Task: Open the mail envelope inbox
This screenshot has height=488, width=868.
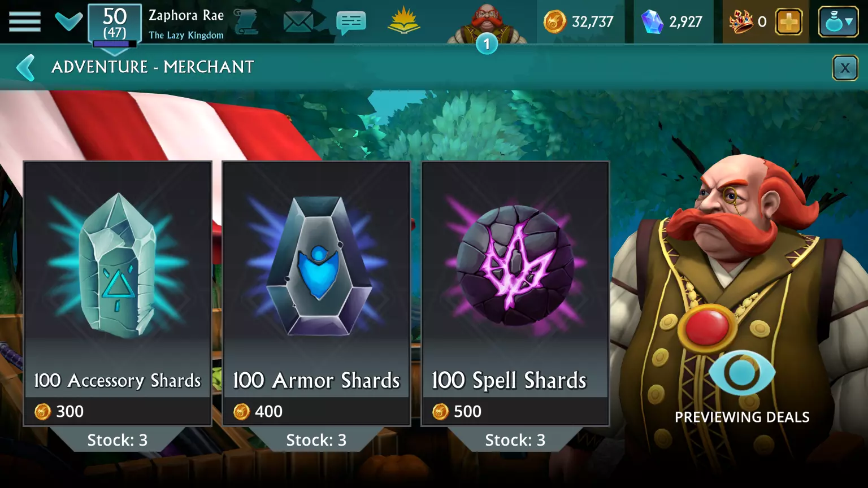Action: click(298, 22)
